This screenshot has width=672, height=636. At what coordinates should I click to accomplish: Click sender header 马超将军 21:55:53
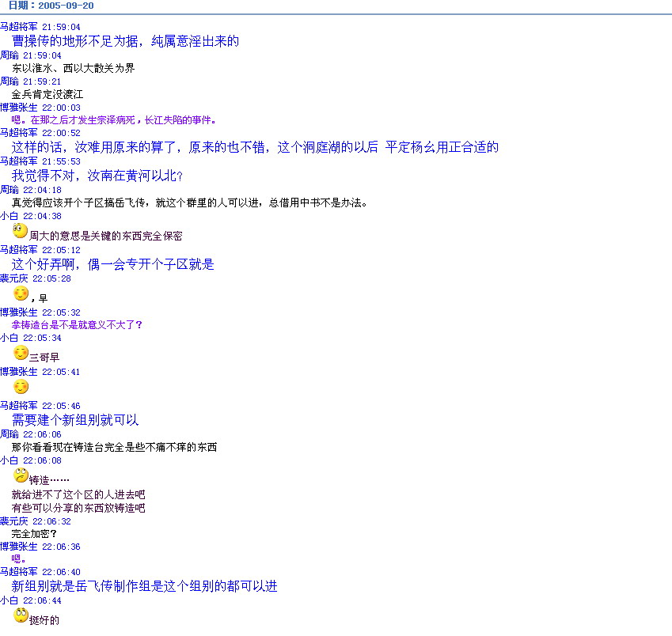40,161
